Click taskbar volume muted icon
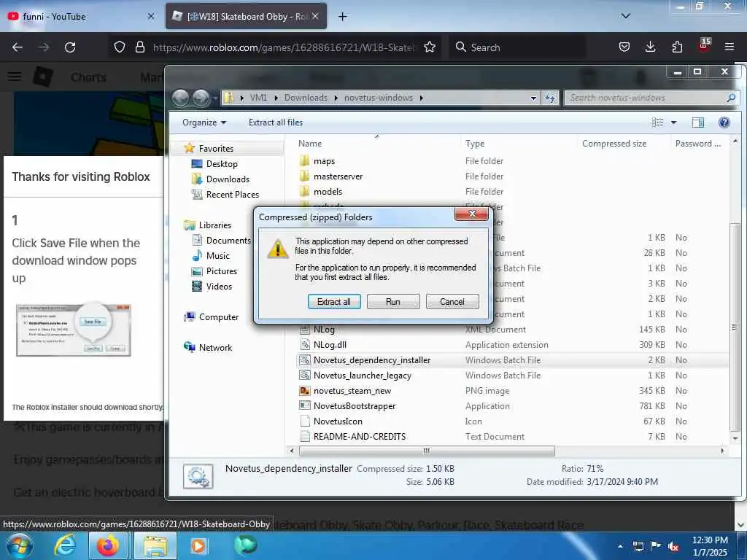 coord(673,546)
